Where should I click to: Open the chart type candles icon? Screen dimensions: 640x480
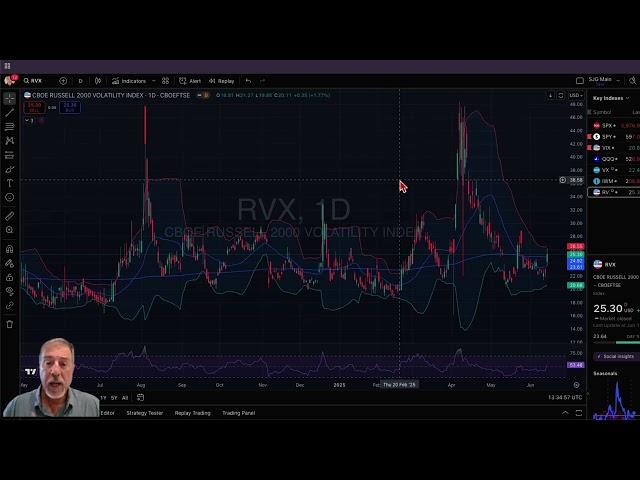[x=98, y=81]
